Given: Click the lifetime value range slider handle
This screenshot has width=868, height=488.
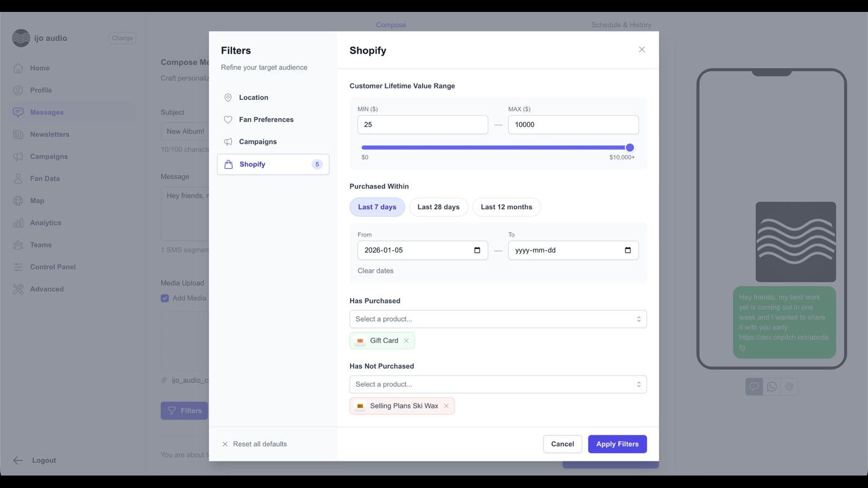Looking at the screenshot, I should pos(629,147).
